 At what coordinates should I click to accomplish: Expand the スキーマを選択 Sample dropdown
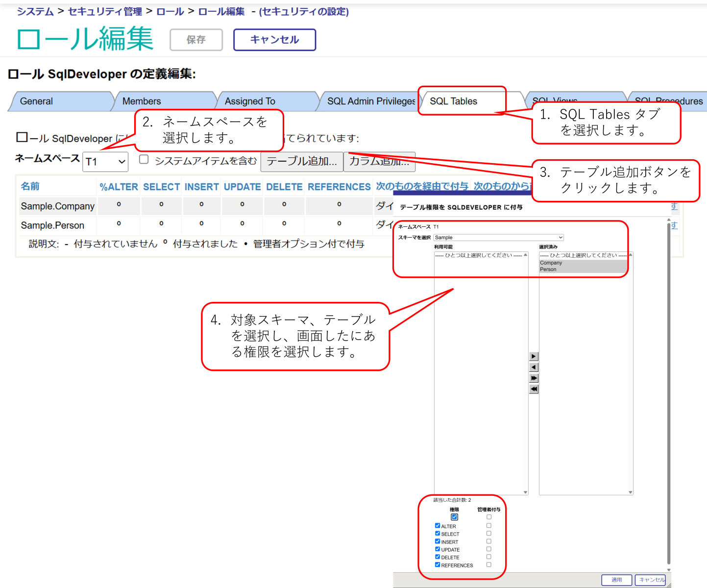pyautogui.click(x=498, y=238)
